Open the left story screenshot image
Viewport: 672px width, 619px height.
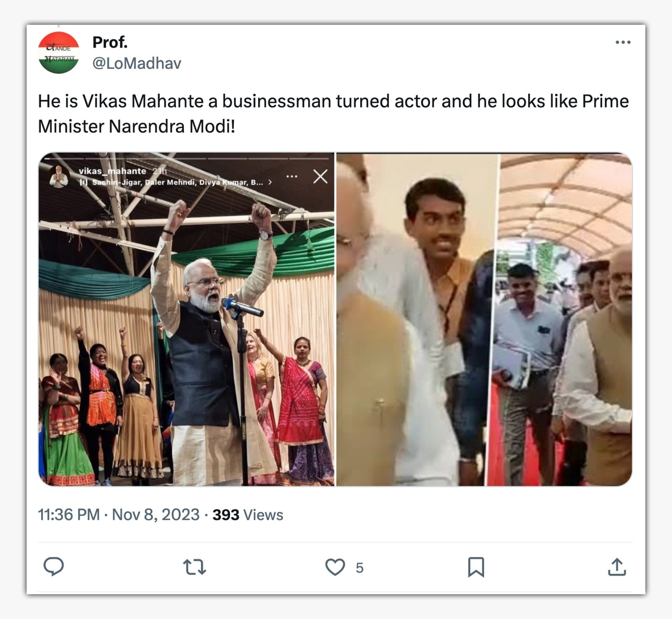tap(186, 336)
